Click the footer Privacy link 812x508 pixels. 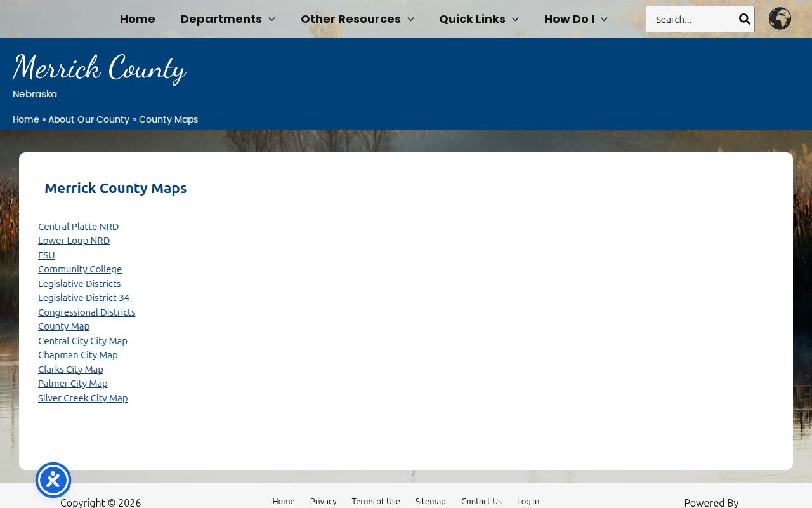tap(323, 501)
